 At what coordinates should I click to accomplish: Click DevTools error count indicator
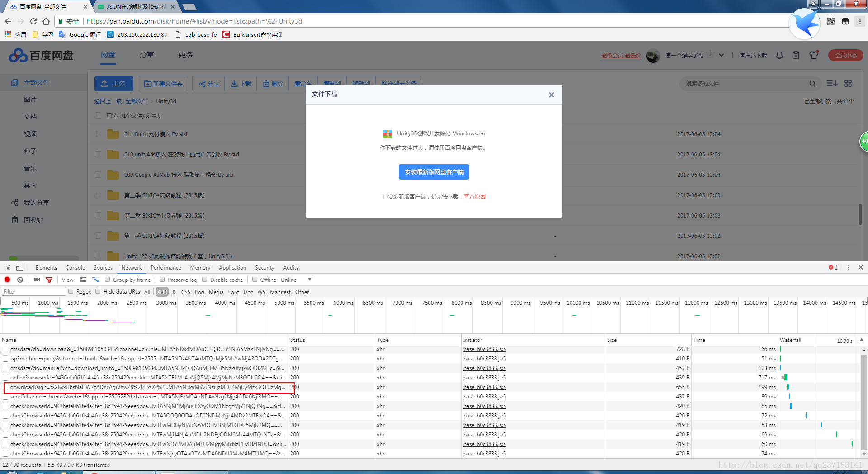click(x=833, y=268)
